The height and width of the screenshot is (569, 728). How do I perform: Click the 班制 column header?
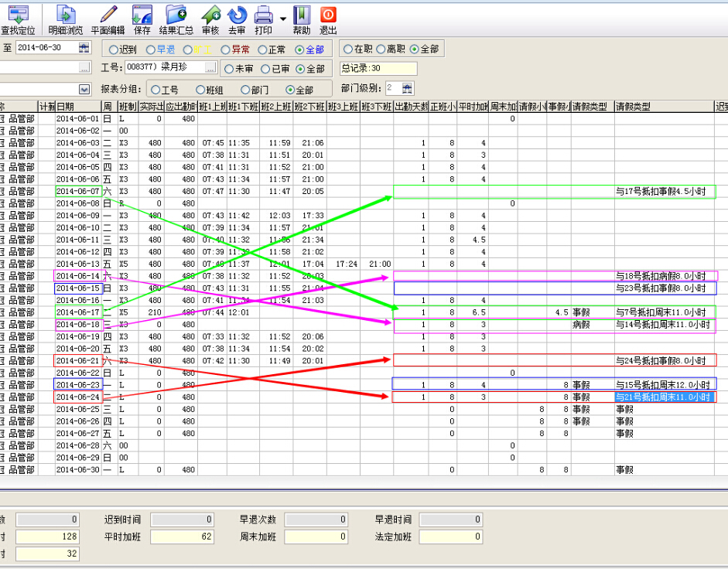[128, 106]
